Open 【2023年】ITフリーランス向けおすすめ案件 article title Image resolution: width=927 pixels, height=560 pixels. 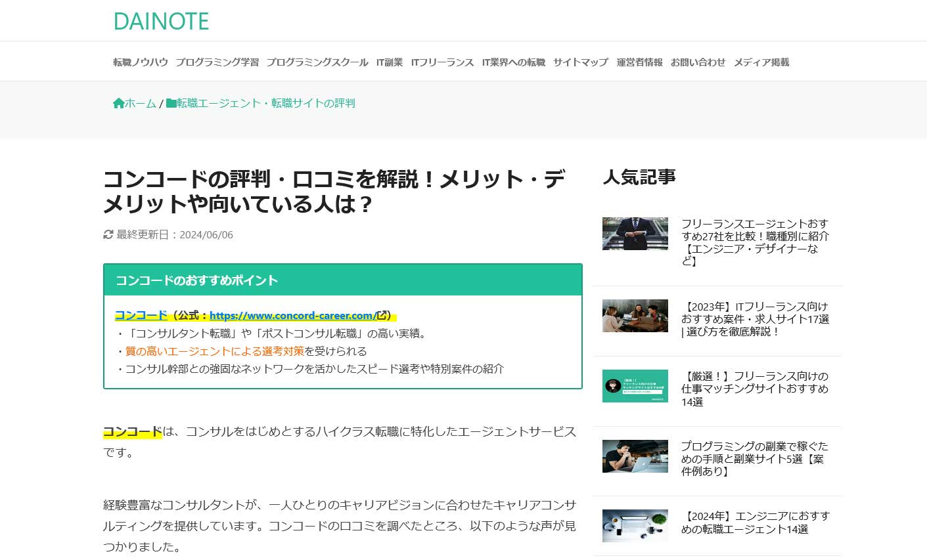755,319
